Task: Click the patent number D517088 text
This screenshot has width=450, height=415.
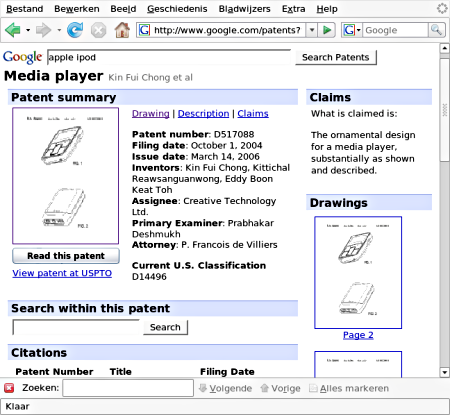Action: click(x=234, y=134)
